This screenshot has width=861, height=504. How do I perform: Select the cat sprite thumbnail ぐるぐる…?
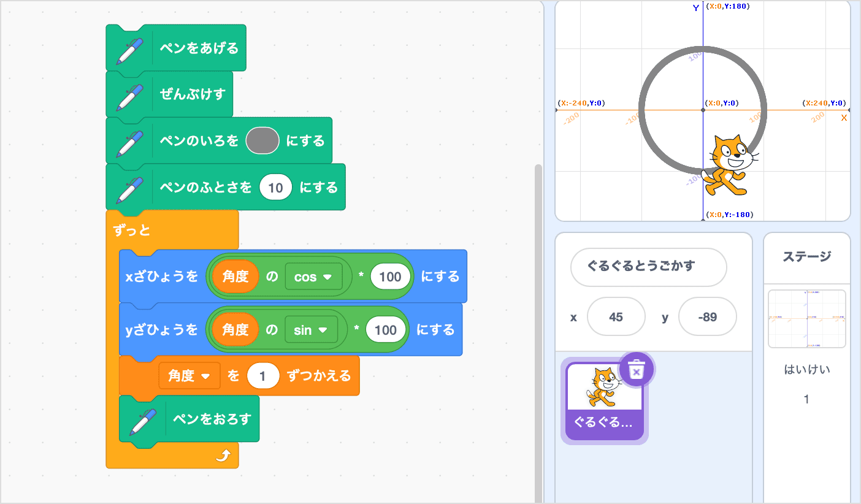tap(604, 400)
